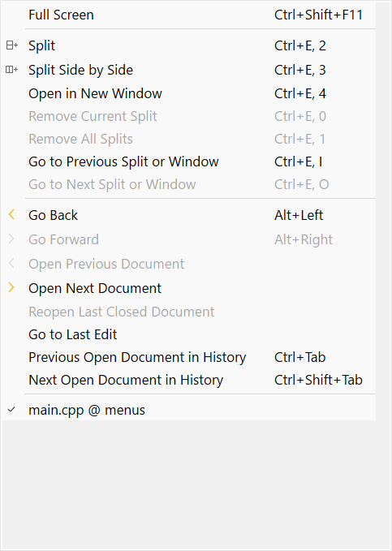The height and width of the screenshot is (551, 392).
Task: Choose Next Open Document in History
Action: 189,381
